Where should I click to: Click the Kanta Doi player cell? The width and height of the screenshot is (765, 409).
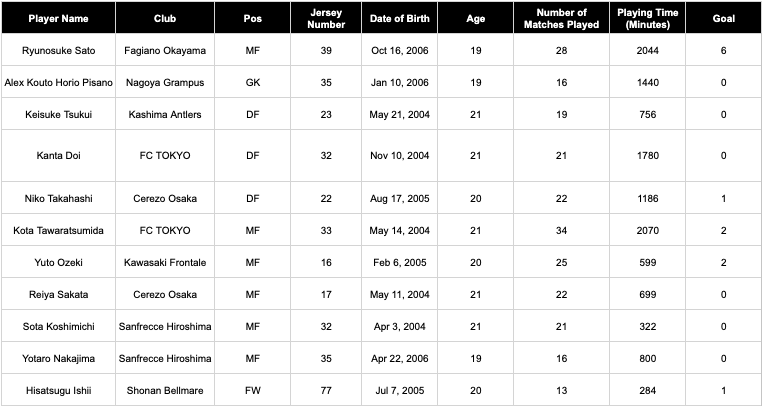coord(58,156)
